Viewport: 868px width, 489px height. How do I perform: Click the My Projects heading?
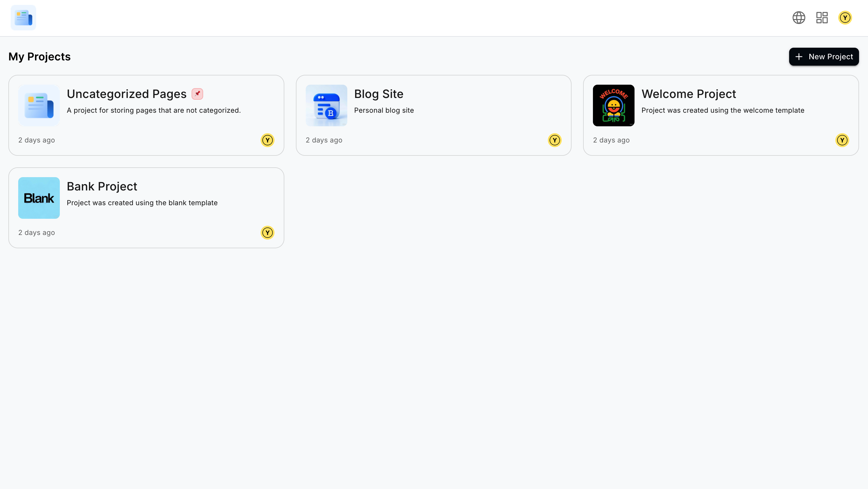(39, 57)
